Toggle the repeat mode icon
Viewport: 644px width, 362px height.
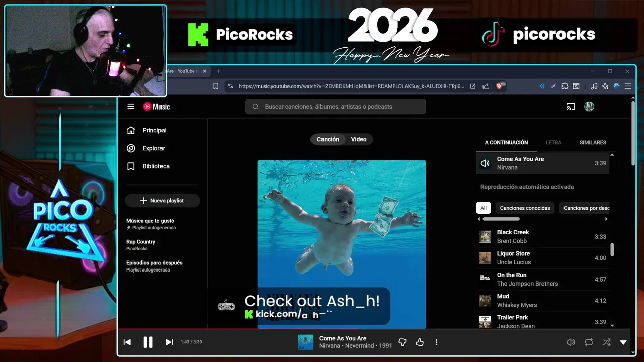[589, 342]
